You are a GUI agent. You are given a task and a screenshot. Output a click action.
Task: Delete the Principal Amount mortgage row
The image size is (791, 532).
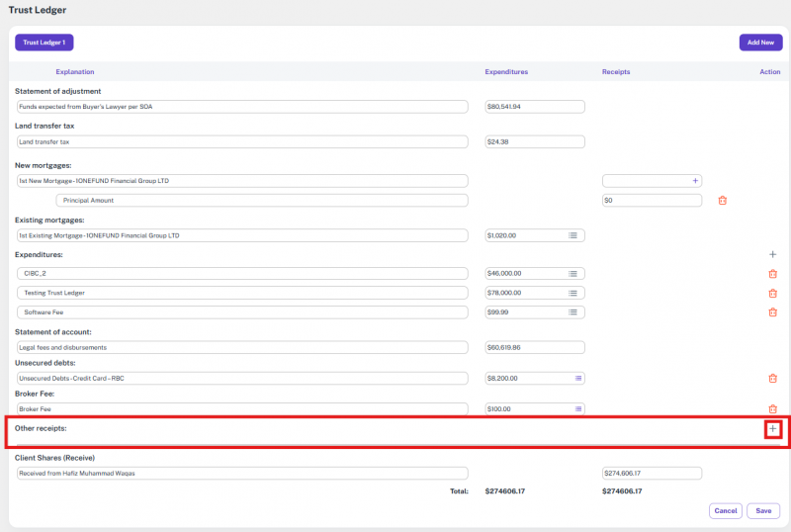pyautogui.click(x=722, y=201)
